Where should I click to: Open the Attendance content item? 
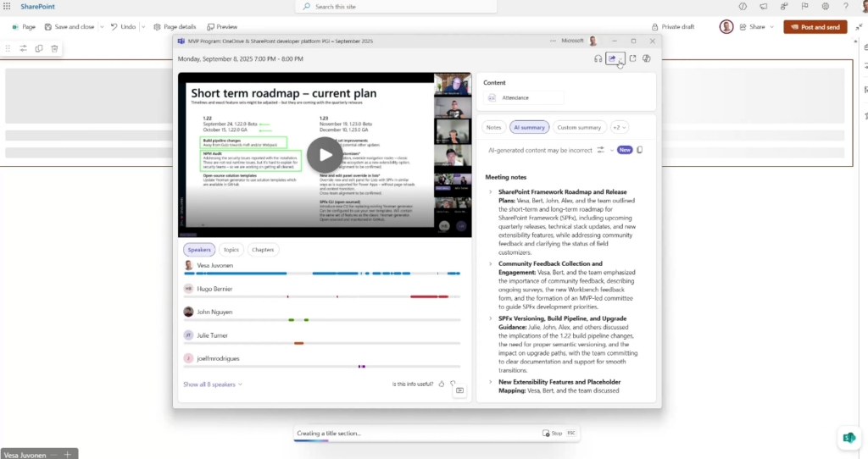[x=524, y=98]
